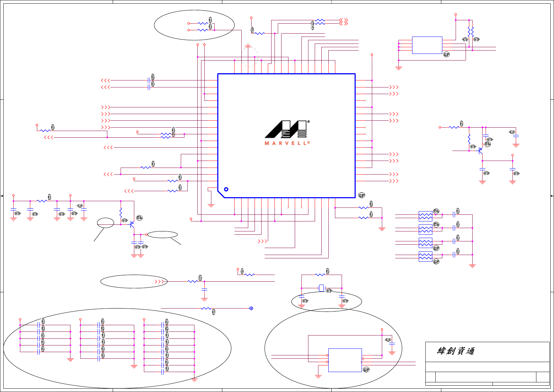The width and height of the screenshot is (554, 392).
Task: Click the GP badge under the lowest filter block
Action: coord(436,262)
